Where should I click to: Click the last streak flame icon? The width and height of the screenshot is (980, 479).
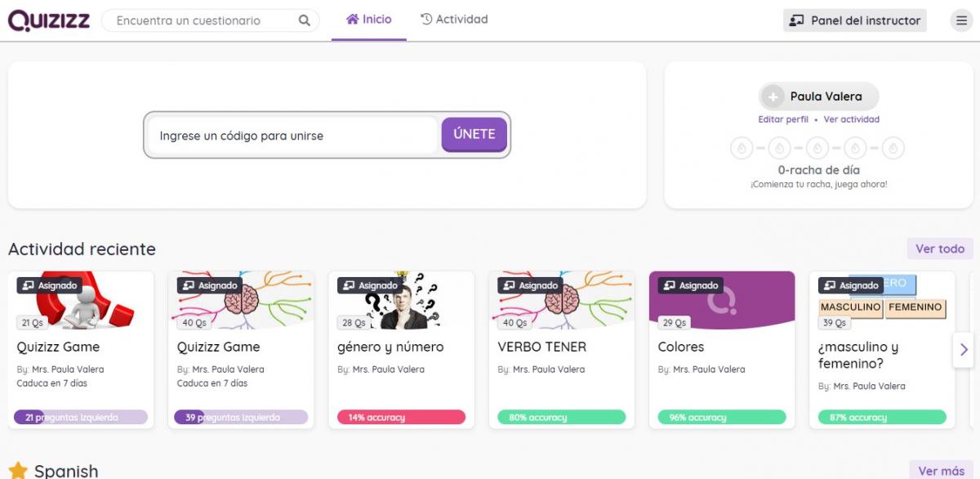tap(893, 148)
